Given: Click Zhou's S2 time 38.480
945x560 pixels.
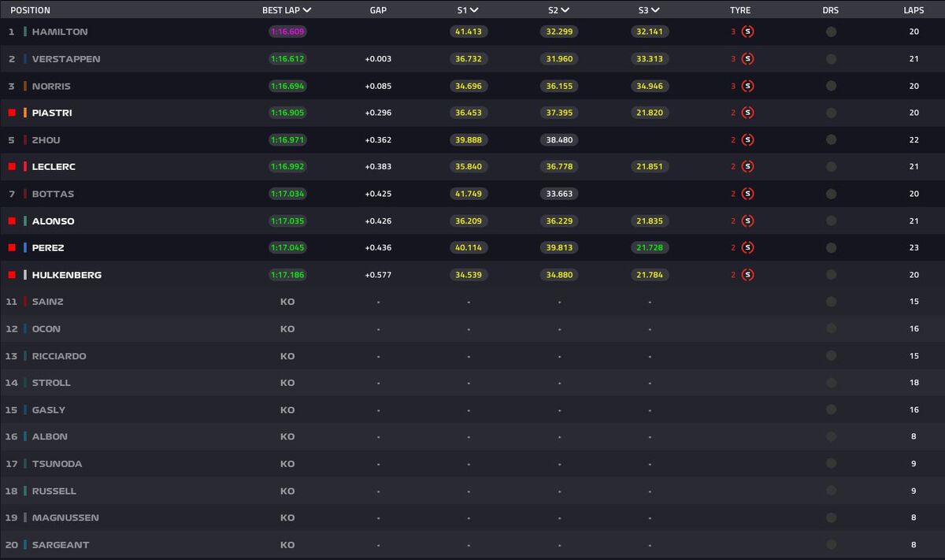Looking at the screenshot, I should pyautogui.click(x=559, y=139).
